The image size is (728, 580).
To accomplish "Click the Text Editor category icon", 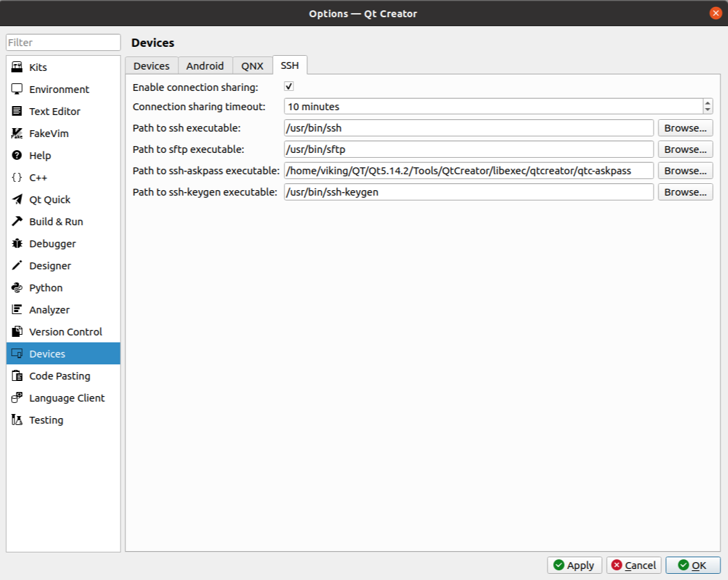I will [x=17, y=111].
